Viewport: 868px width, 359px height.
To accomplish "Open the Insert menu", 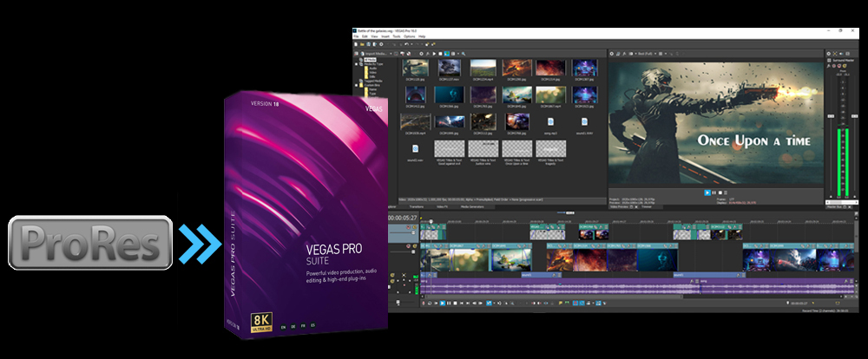I will tap(385, 36).
